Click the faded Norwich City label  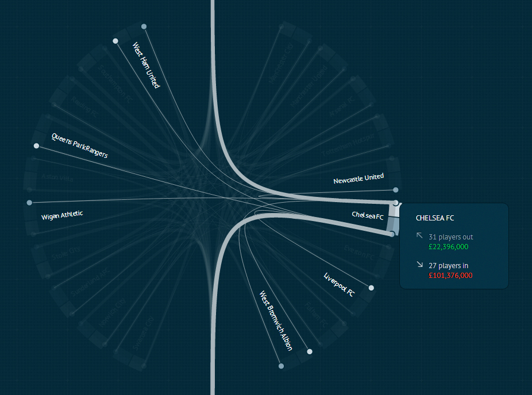coord(112,313)
